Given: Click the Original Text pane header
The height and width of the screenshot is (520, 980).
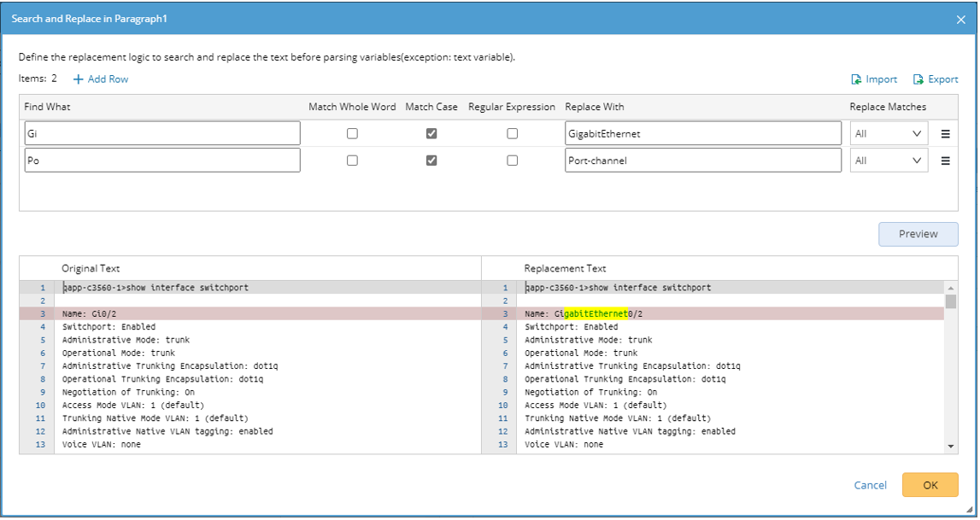Looking at the screenshot, I should (91, 268).
